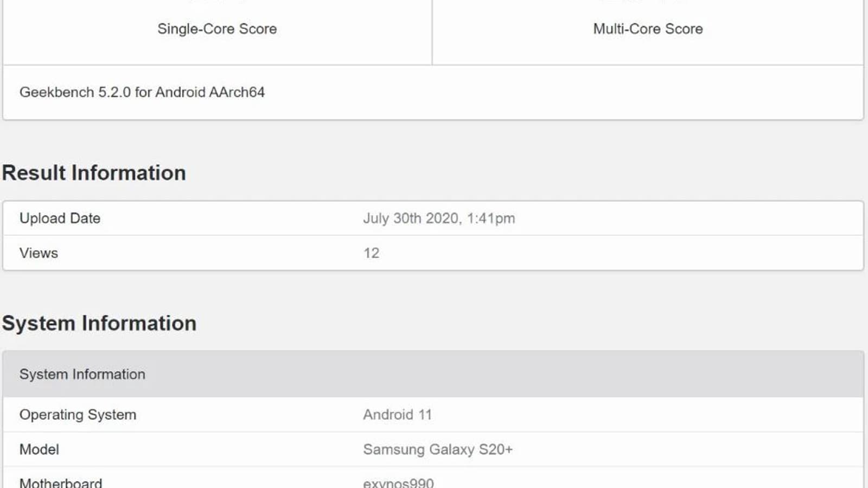Click the Samsung Galaxy S20+ model name
This screenshot has height=488, width=868.
tap(438, 450)
